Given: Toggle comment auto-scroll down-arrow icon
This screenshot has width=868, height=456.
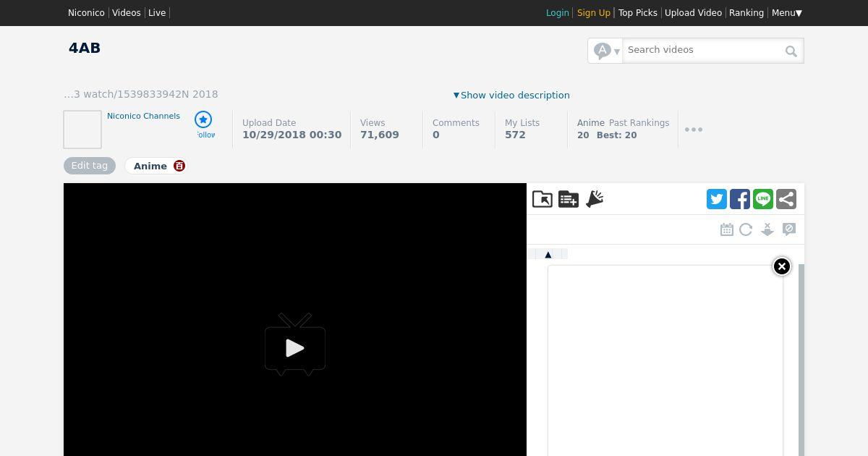Looking at the screenshot, I should coord(767,229).
